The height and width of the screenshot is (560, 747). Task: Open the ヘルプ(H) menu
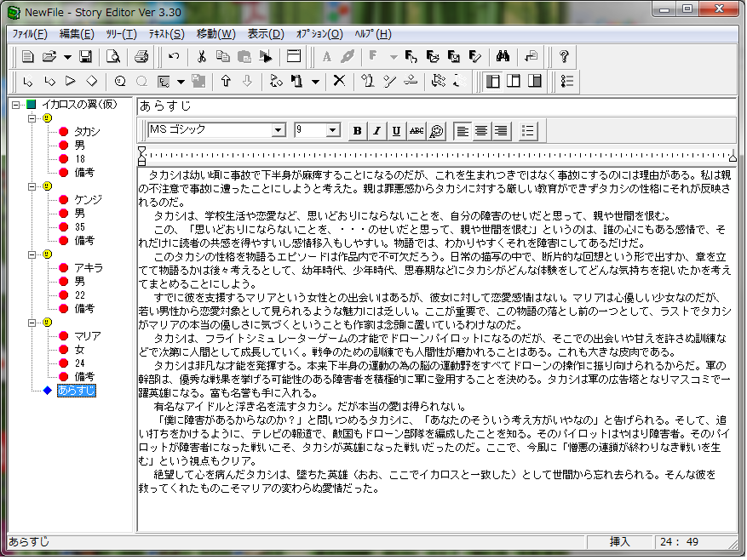(x=373, y=34)
